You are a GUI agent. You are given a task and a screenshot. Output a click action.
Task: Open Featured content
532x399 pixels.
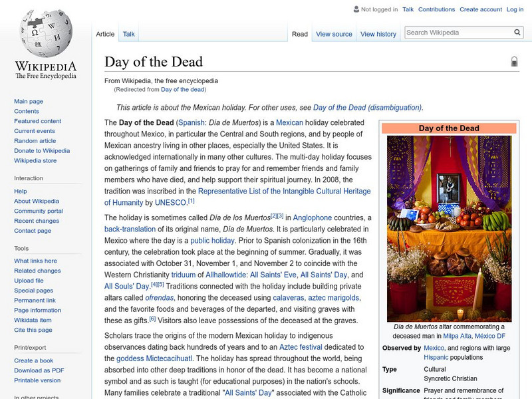pos(38,121)
